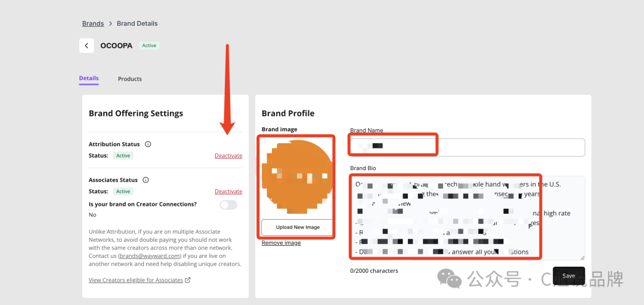
Task: Deactivate the Attribution Status
Action: (228, 156)
